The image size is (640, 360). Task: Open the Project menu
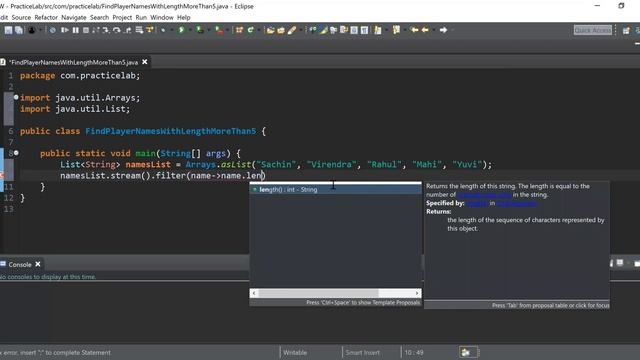pyautogui.click(x=122, y=18)
